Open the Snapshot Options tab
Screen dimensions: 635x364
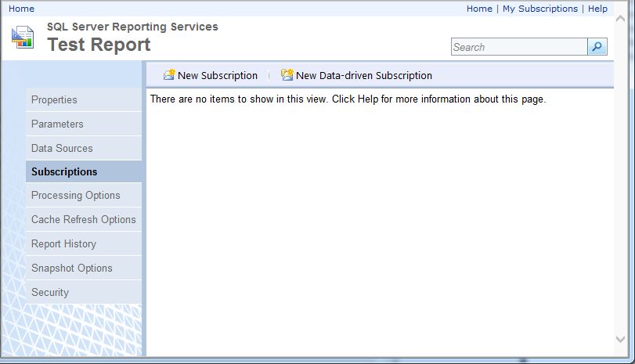(x=72, y=268)
